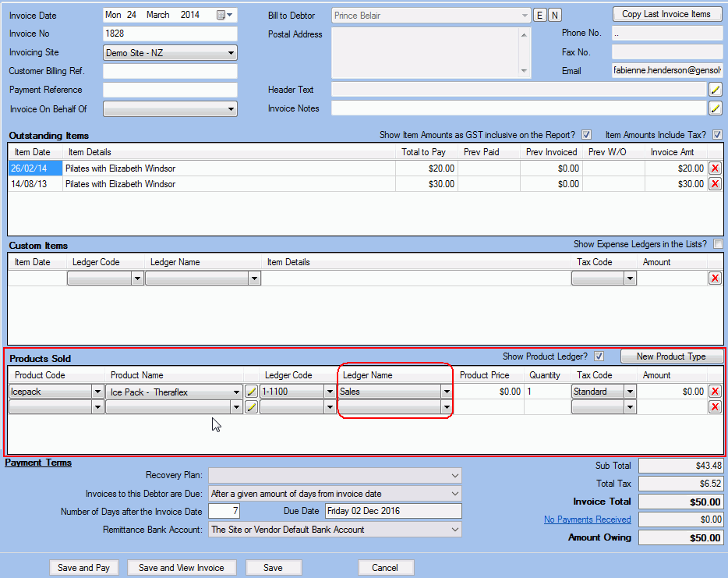The image size is (728, 578).
Task: Click pencil icon on the empty product row
Action: 251,407
